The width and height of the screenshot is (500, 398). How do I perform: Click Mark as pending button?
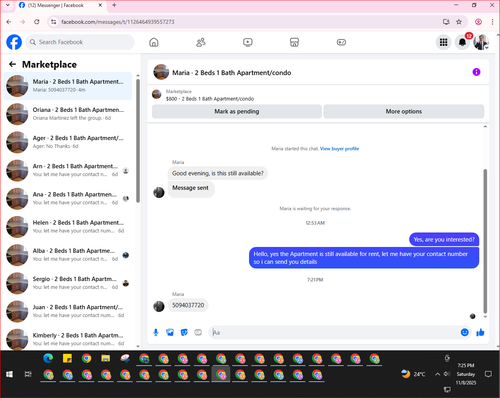click(x=237, y=111)
